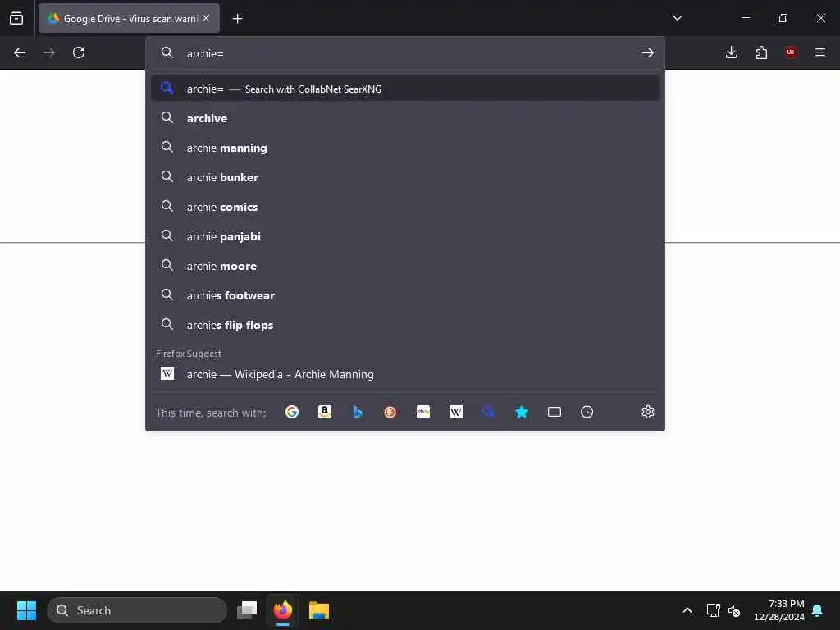The image size is (840, 630).
Task: Select the 'archies footwear' suggestion
Action: pyautogui.click(x=405, y=295)
